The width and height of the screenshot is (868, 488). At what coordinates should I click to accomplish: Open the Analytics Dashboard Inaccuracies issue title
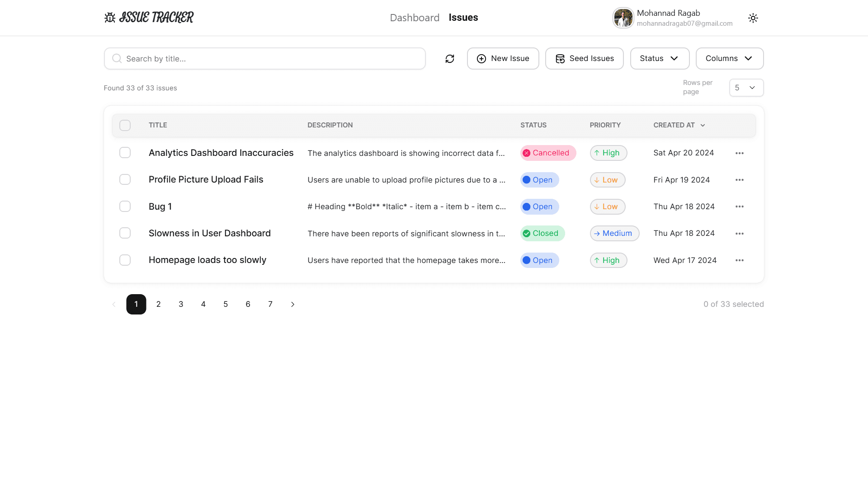point(221,153)
